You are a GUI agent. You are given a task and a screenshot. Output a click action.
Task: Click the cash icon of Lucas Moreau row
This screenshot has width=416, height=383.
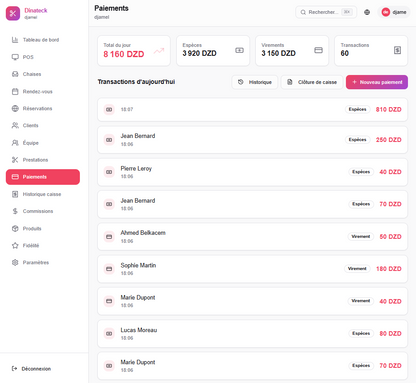click(x=109, y=333)
